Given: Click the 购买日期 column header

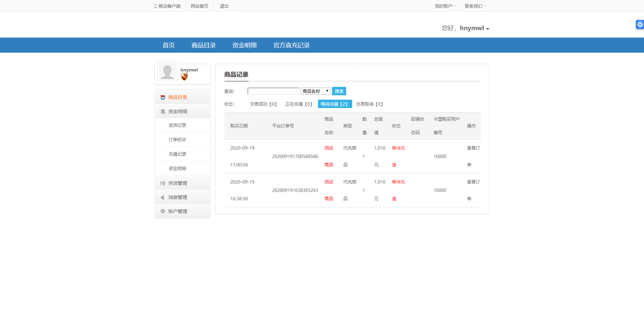Looking at the screenshot, I should click(x=239, y=126).
